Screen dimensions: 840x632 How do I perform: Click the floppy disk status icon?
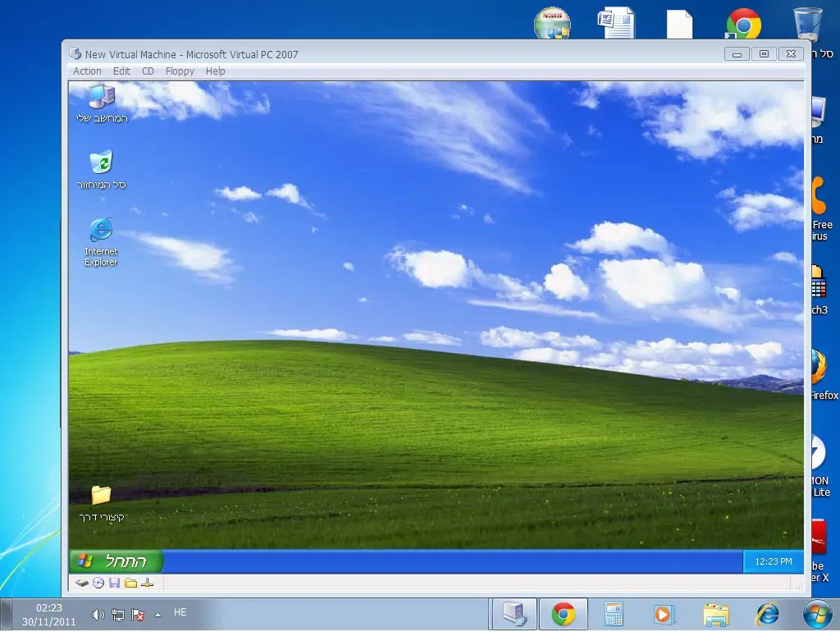pos(114,583)
